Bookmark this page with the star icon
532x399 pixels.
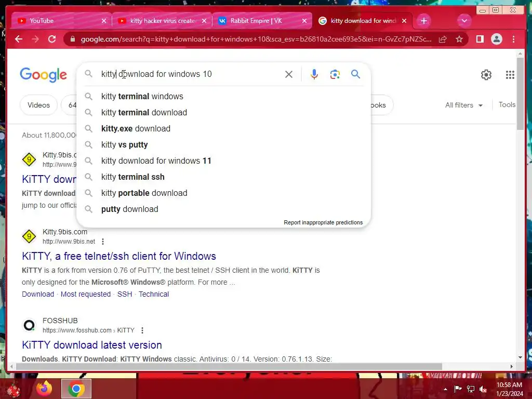point(459,39)
